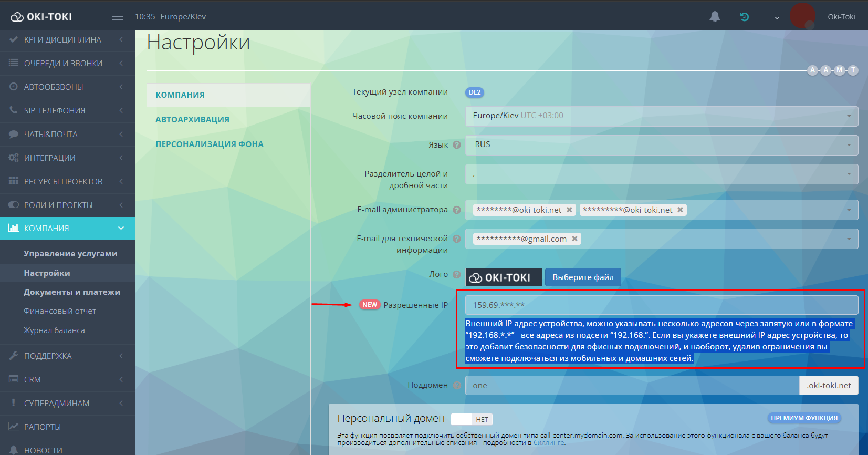Click help icon next to E-mail администратора

[x=457, y=210]
